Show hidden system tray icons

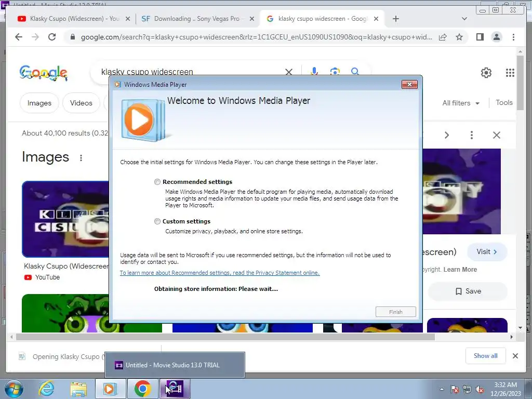pos(442,390)
